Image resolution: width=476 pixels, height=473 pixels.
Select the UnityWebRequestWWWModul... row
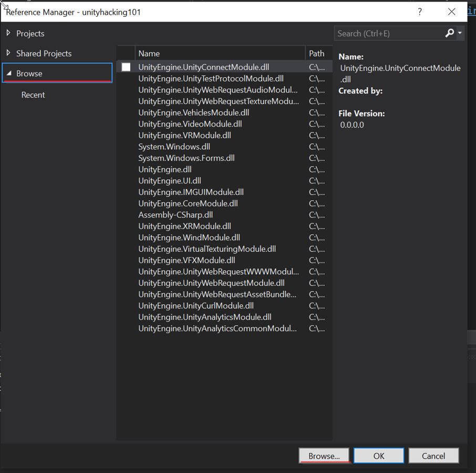click(224, 272)
